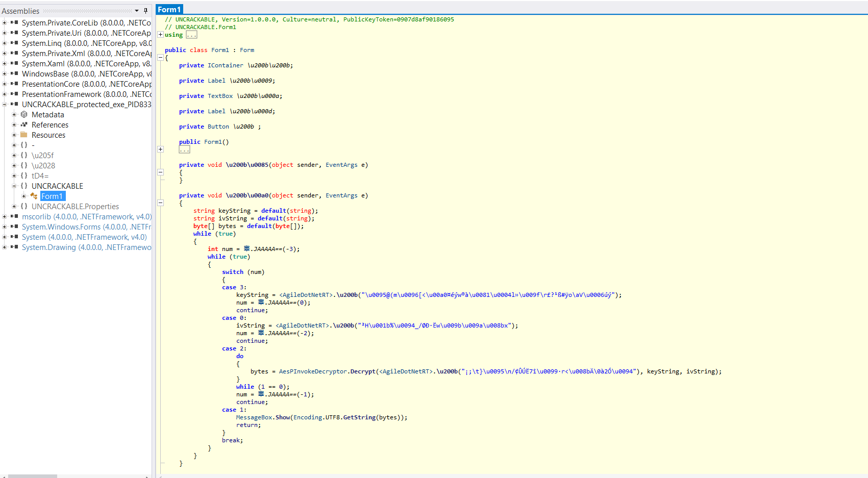Click the System.Private.Xml assembly icon
868x478 pixels.
(x=14, y=53)
